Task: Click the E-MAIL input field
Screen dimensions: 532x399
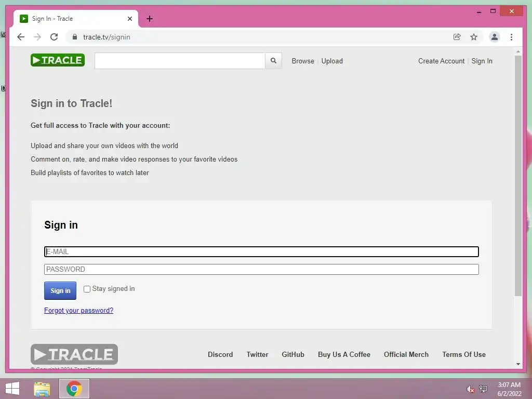Action: 261,252
